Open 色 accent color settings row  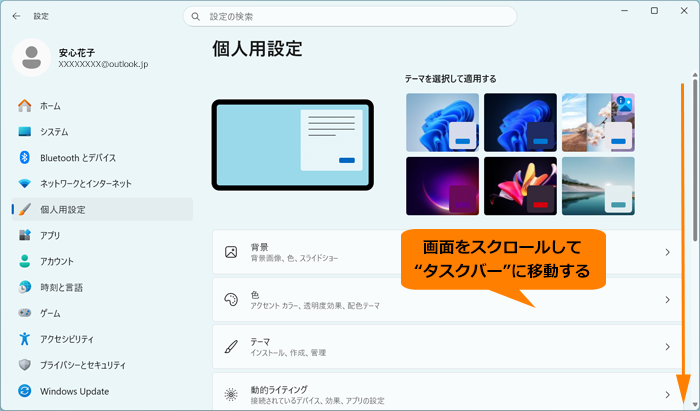click(x=447, y=299)
